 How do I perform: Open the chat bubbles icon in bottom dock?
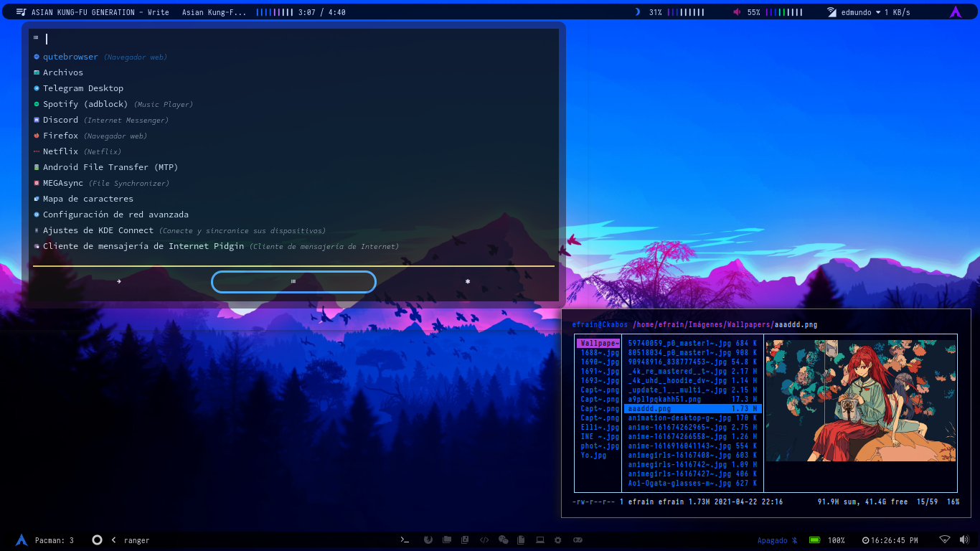[x=504, y=540]
